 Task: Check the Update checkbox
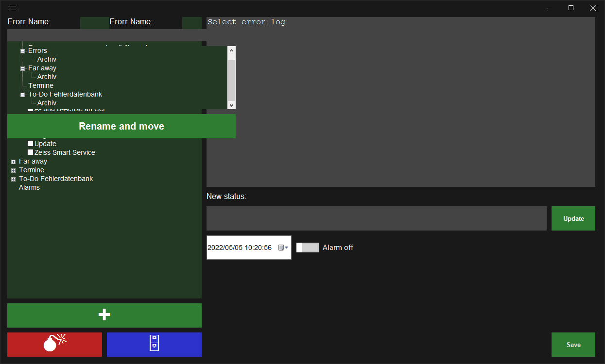(31, 144)
